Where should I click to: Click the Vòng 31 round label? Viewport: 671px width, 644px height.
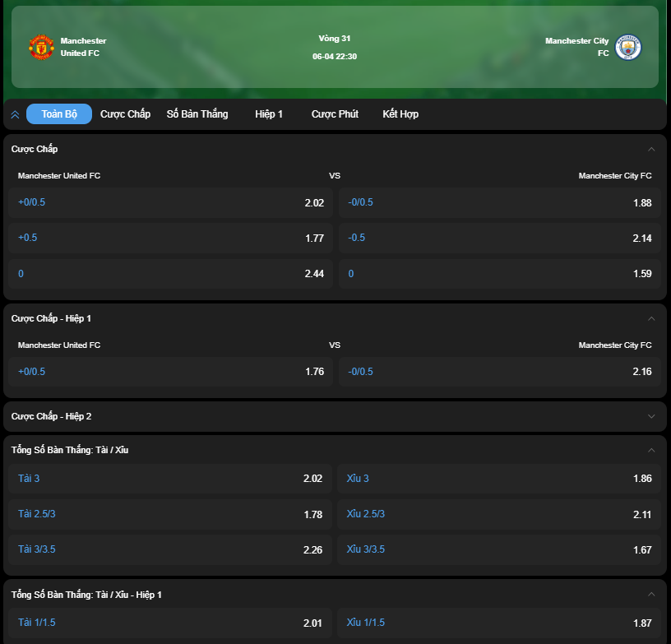coord(335,39)
